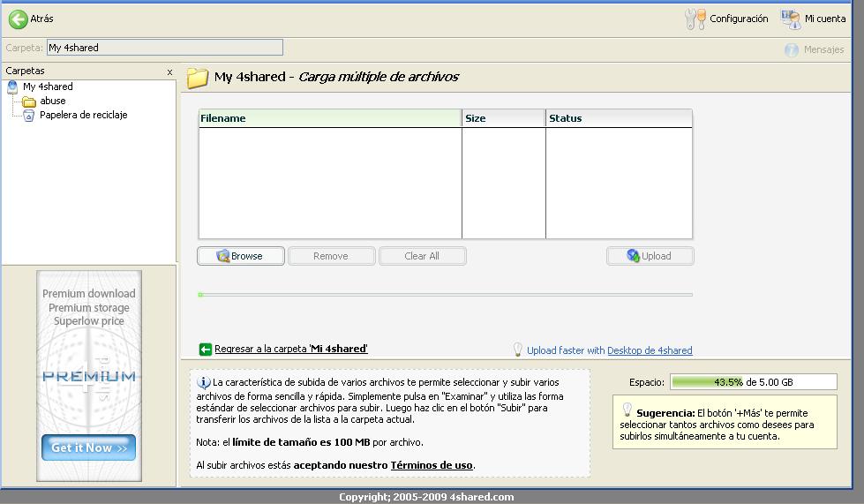Select My 4shared in the folder tree

coord(48,87)
